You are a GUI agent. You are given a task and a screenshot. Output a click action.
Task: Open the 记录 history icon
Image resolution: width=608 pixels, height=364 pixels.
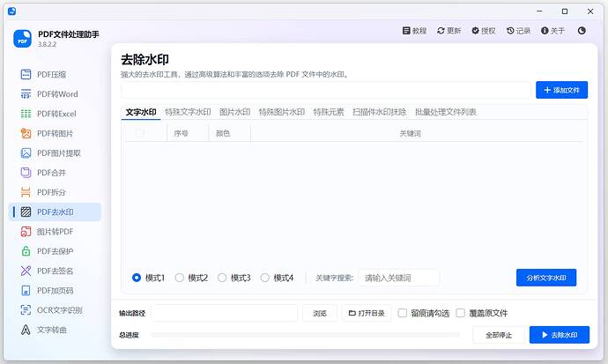coord(510,31)
